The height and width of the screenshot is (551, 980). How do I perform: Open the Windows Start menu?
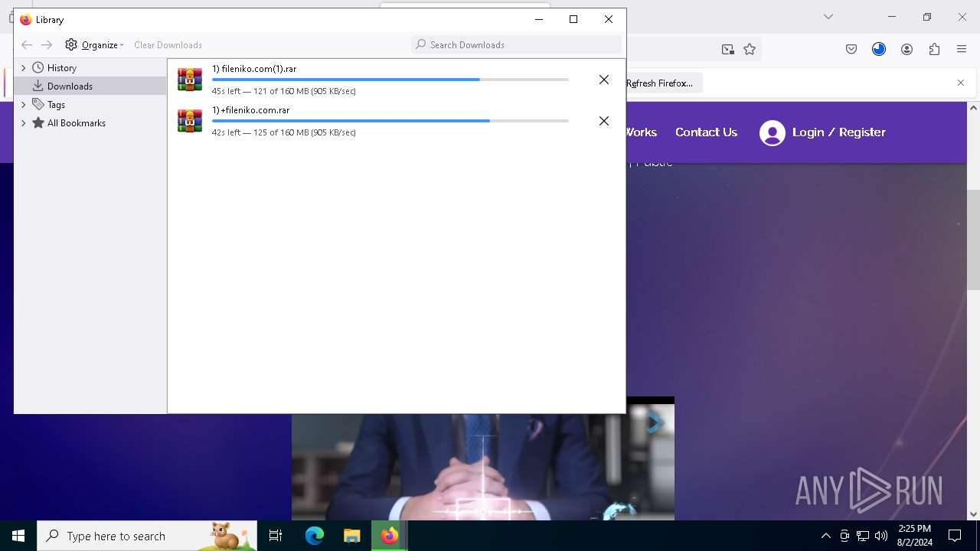click(x=18, y=536)
